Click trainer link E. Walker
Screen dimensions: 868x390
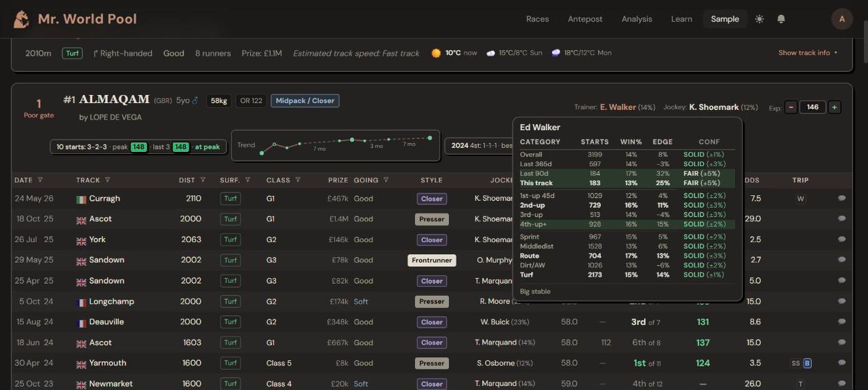618,107
